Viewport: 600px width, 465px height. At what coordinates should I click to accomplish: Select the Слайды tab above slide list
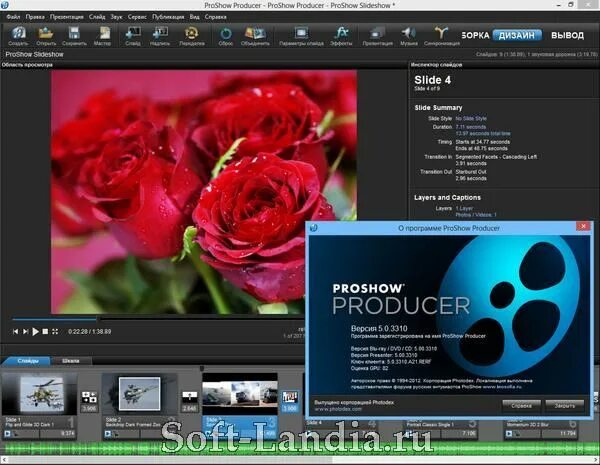click(28, 361)
